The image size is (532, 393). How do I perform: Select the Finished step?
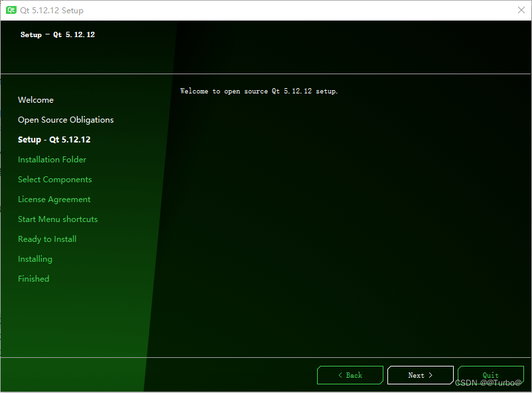(34, 279)
